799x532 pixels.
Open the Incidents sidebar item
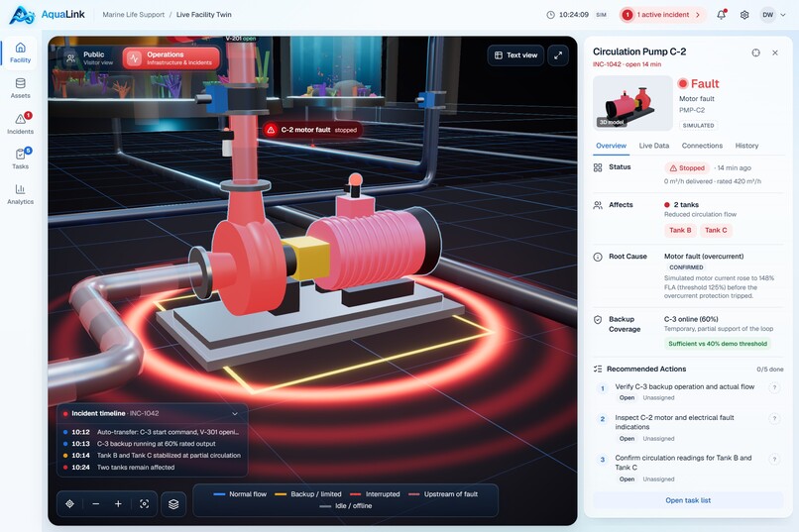click(x=21, y=124)
